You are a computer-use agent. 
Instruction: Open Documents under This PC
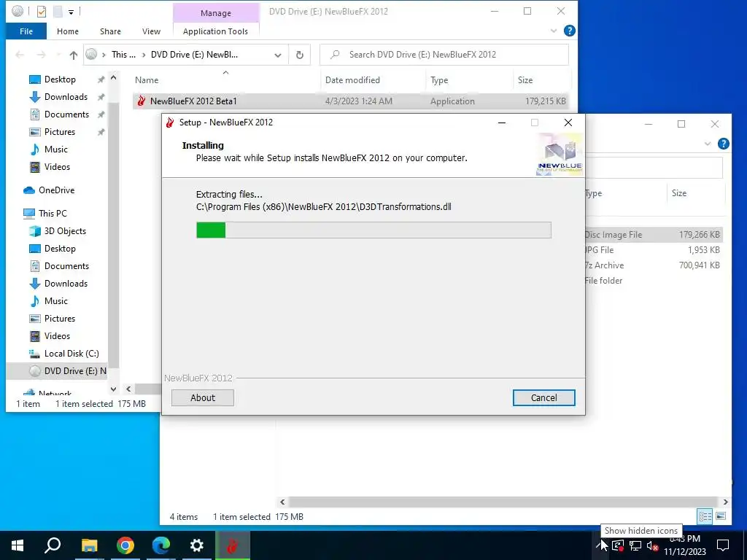coord(66,266)
